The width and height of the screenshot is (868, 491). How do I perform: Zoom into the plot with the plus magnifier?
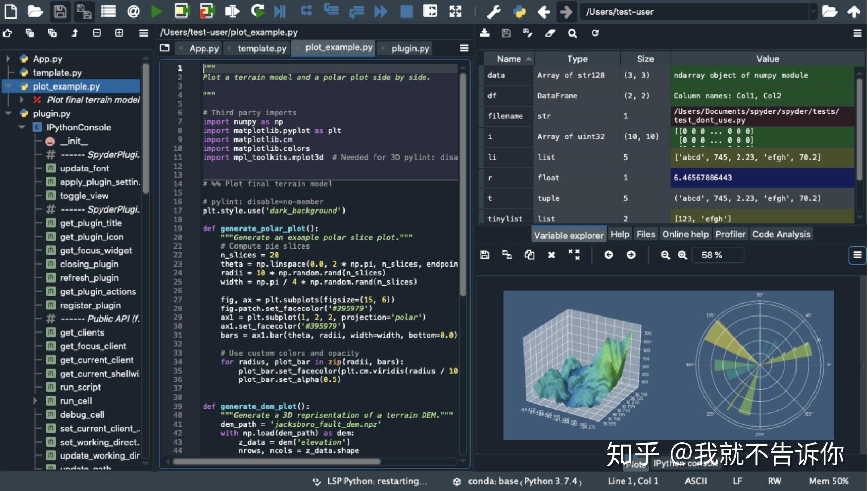[682, 255]
